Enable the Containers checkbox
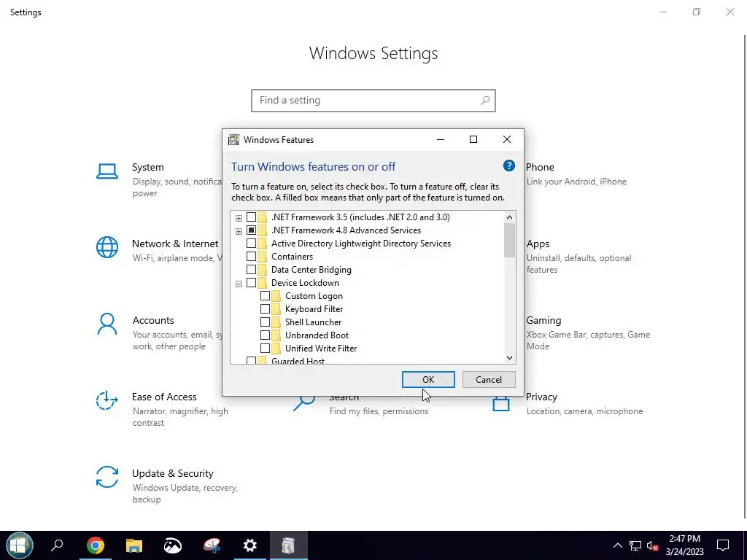 tap(251, 256)
